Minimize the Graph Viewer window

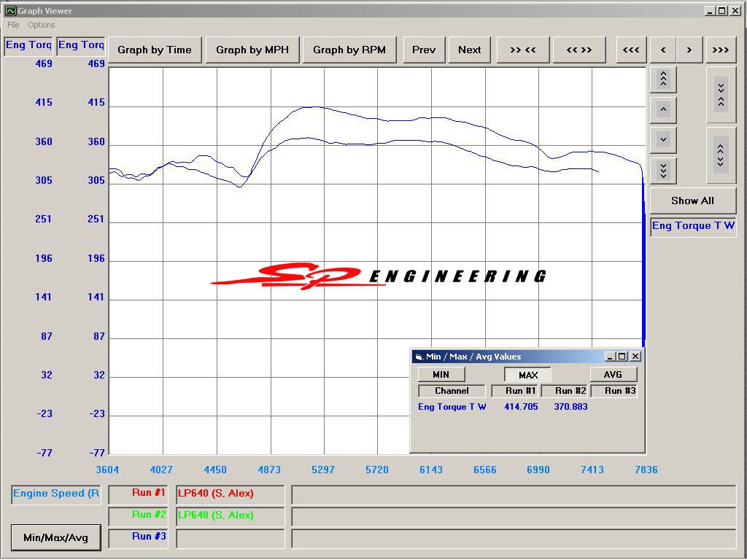point(711,10)
